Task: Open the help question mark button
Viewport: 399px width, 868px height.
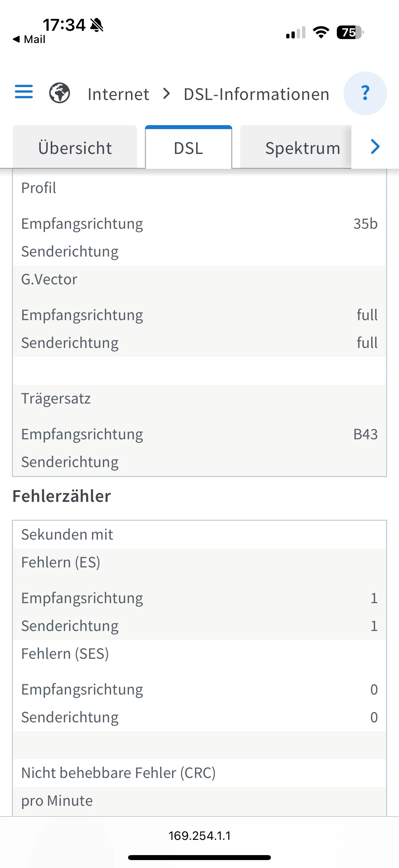Action: (x=365, y=93)
